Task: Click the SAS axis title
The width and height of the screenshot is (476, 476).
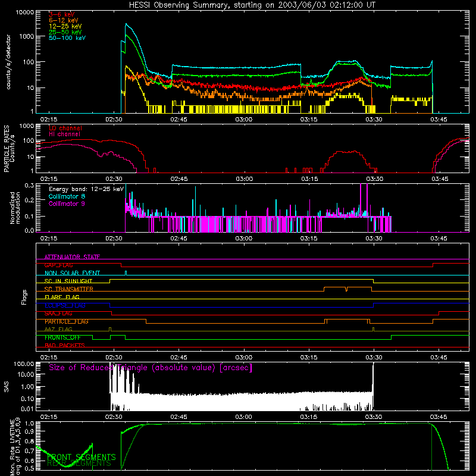Action: (6, 387)
